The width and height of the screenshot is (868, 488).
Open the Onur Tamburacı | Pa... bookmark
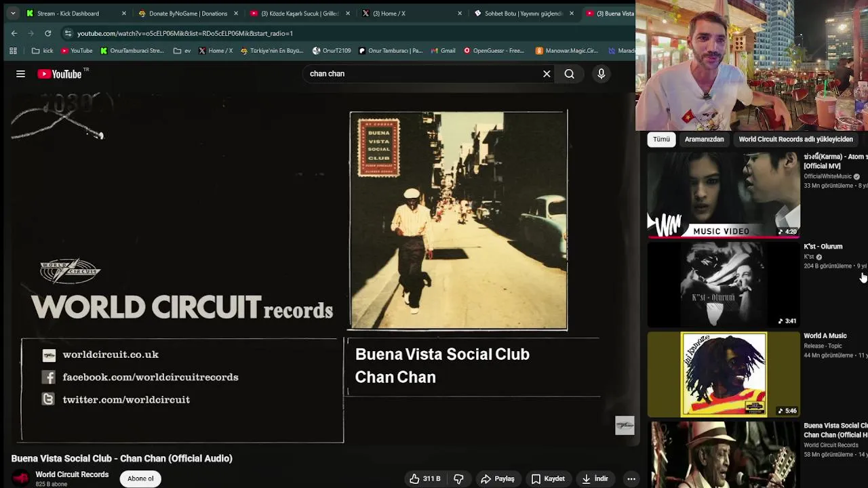point(390,51)
